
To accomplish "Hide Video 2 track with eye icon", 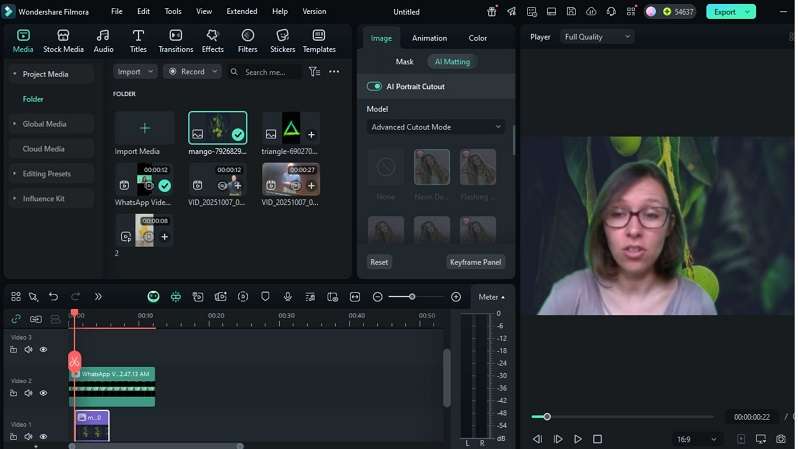I will tap(43, 393).
